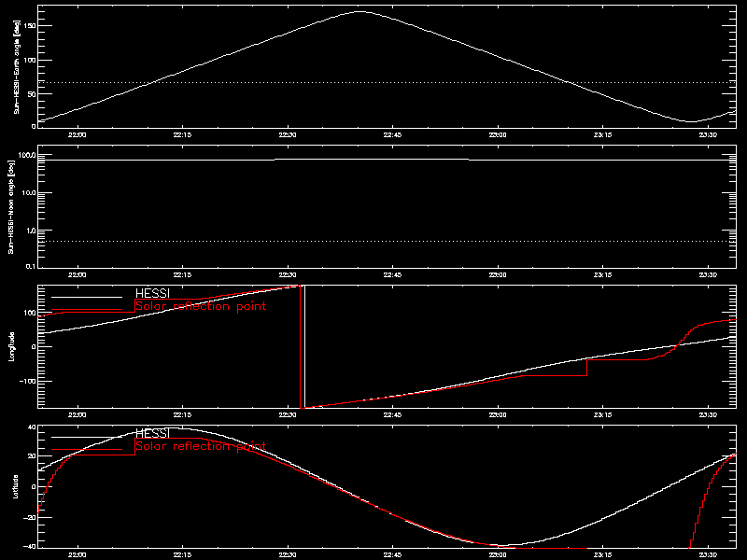747x560 pixels.
Task: Click '150' tick on Sun-HESSI-Earth angle axis
Action: click(x=31, y=26)
